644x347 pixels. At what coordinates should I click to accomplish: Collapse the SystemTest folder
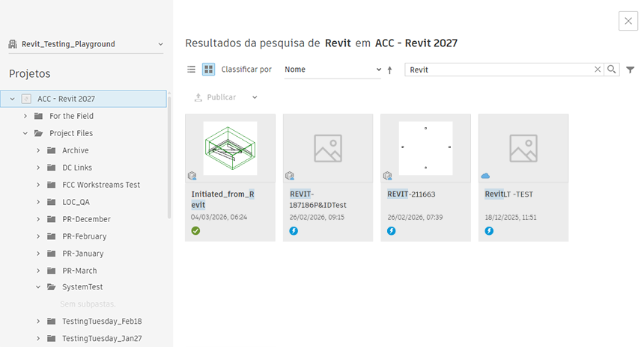click(x=38, y=287)
